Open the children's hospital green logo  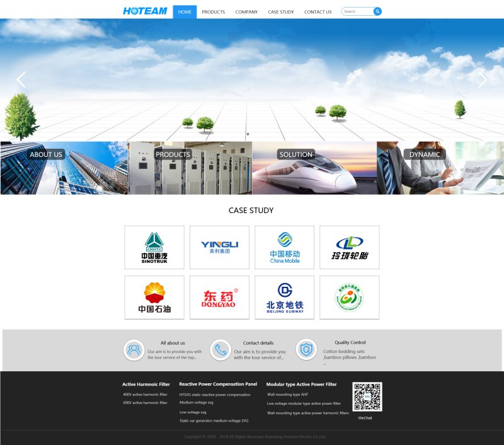(x=350, y=298)
